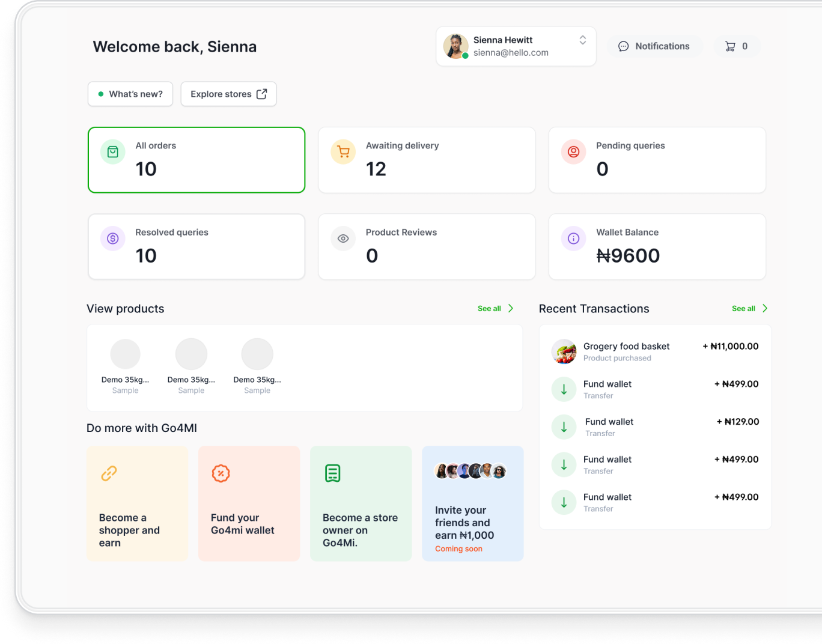Click the Awaiting delivery cart icon

[343, 152]
